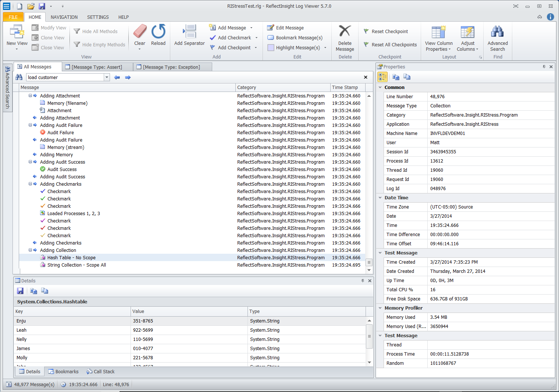559x392 pixels.
Task: Select the Audit Failure message row
Action: click(x=192, y=132)
